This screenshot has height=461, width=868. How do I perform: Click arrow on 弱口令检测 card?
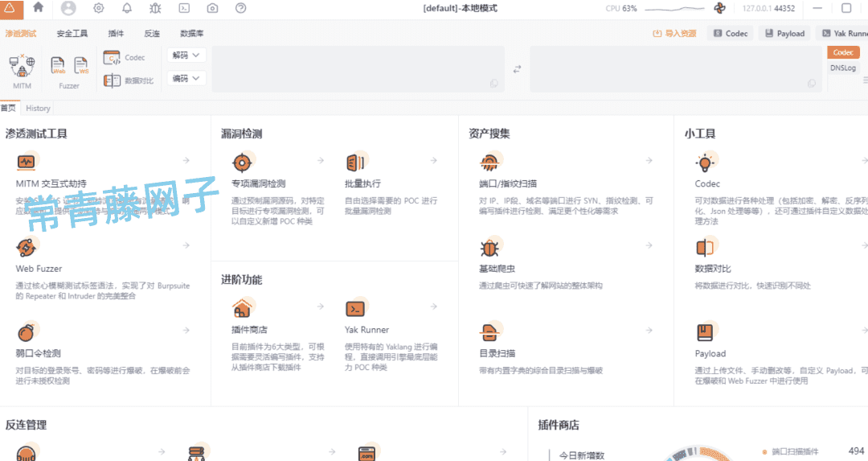186,330
